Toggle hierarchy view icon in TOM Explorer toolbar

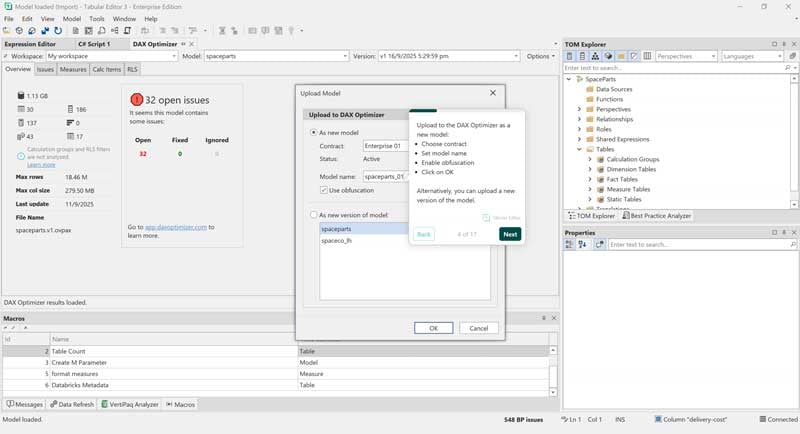coord(595,56)
